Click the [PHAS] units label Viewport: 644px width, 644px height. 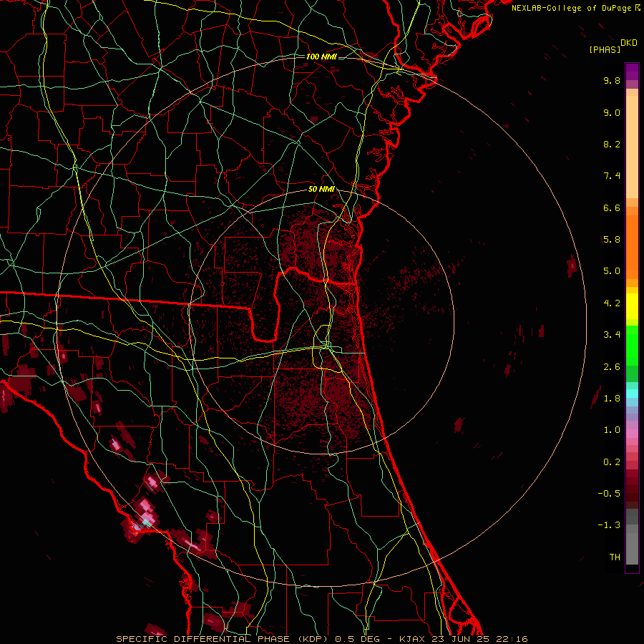pos(605,49)
